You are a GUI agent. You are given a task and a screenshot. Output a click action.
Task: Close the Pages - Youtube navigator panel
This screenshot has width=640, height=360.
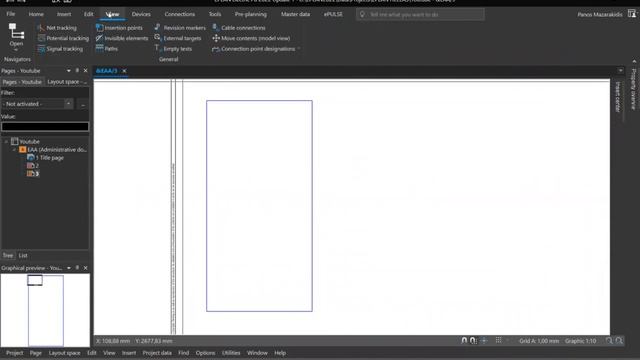86,71
